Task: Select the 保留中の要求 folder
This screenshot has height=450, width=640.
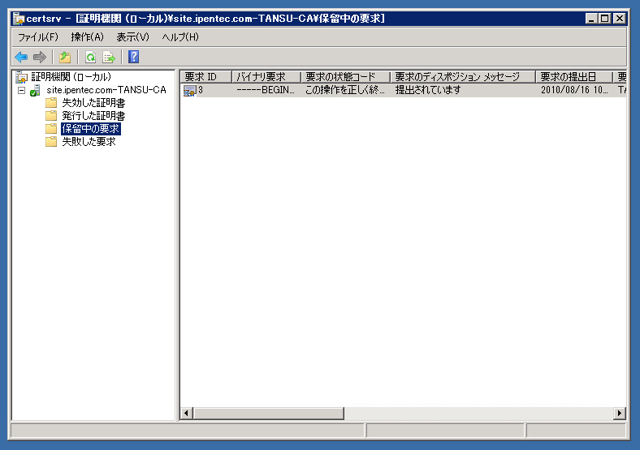Action: [x=91, y=129]
